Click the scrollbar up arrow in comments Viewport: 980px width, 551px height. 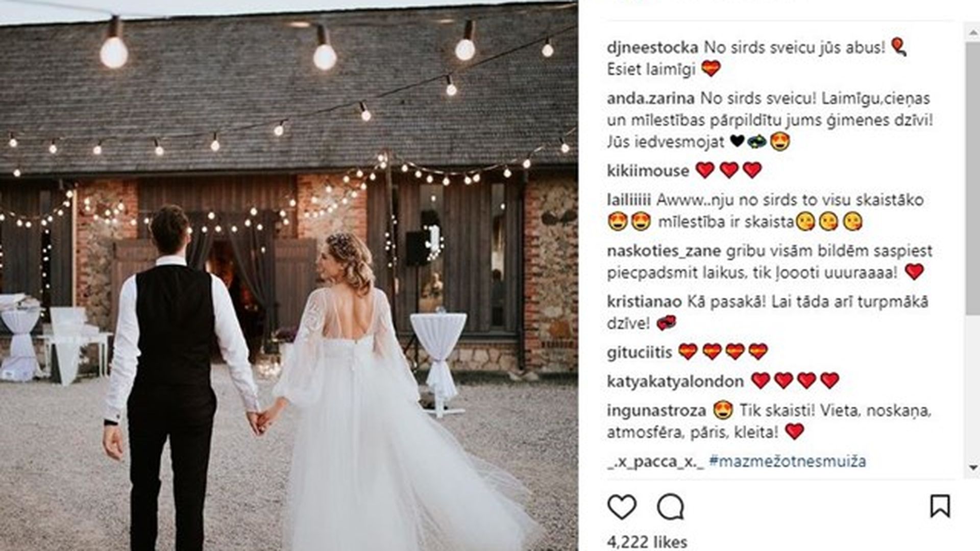pyautogui.click(x=972, y=32)
